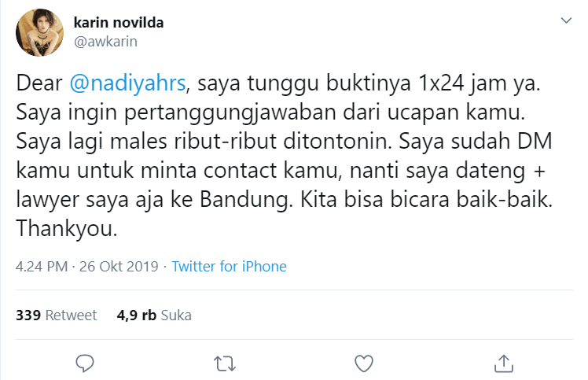Open the 4.24 PM timestamp permalink

click(42, 266)
